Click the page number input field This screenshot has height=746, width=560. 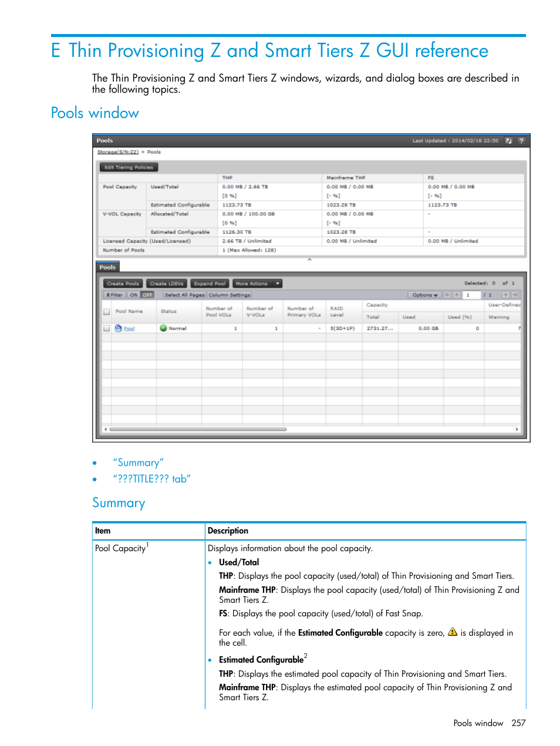[472, 295]
